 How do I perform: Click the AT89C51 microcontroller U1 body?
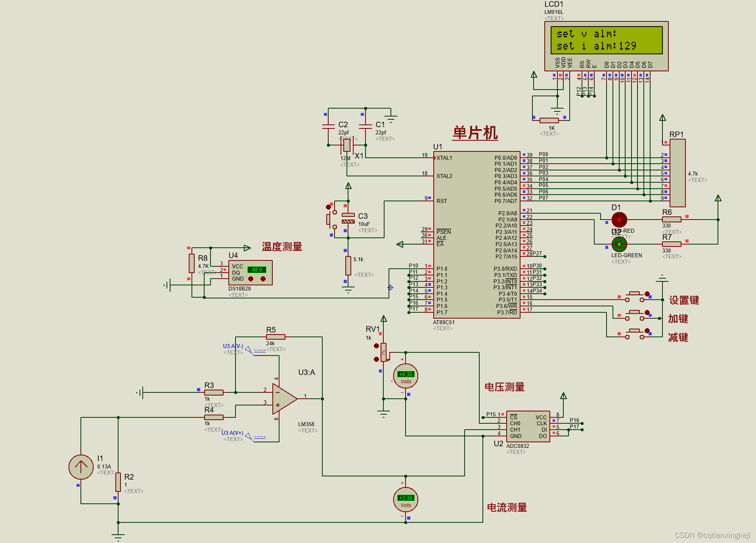(477, 235)
